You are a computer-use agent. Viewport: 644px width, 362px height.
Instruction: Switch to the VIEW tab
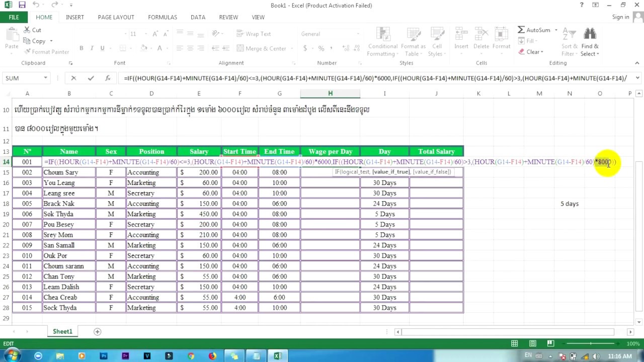tap(258, 17)
